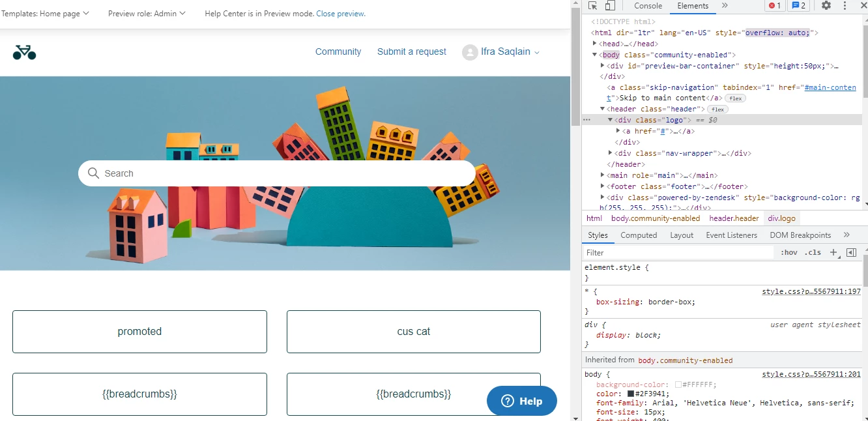Add a new style rule with the plus icon
868x421 pixels.
(x=833, y=252)
